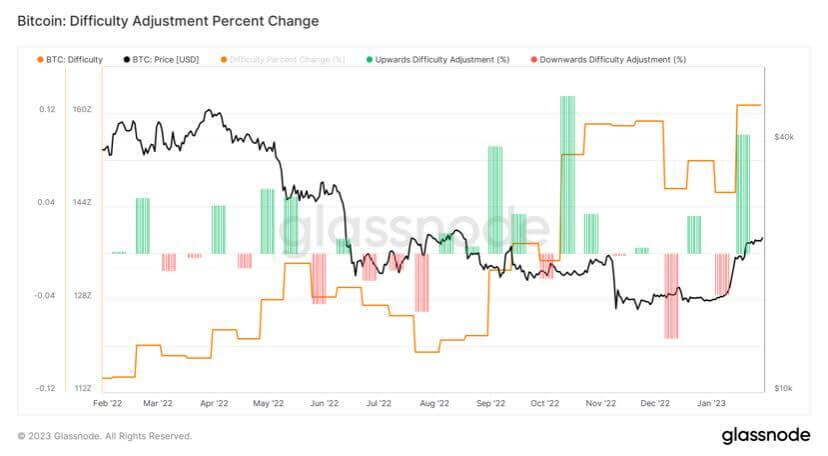Screen dimensions: 828x456
Task: Click the glassnode logo at bottom right
Action: click(x=766, y=435)
